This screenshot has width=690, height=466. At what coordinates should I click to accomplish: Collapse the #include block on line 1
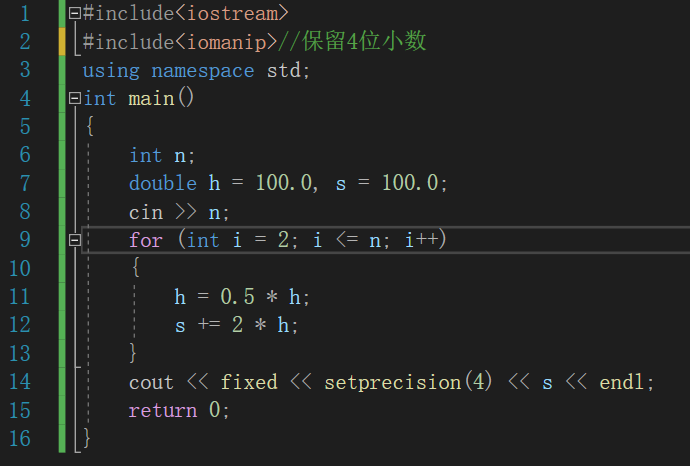pos(75,14)
